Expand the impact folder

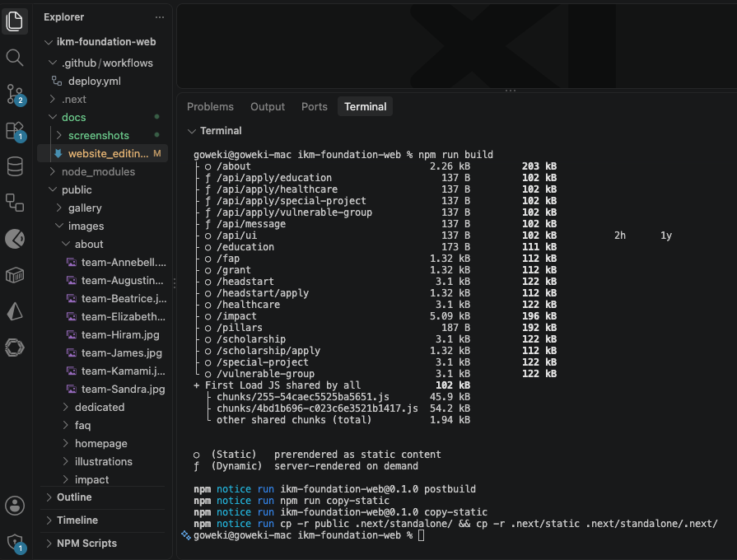66,479
